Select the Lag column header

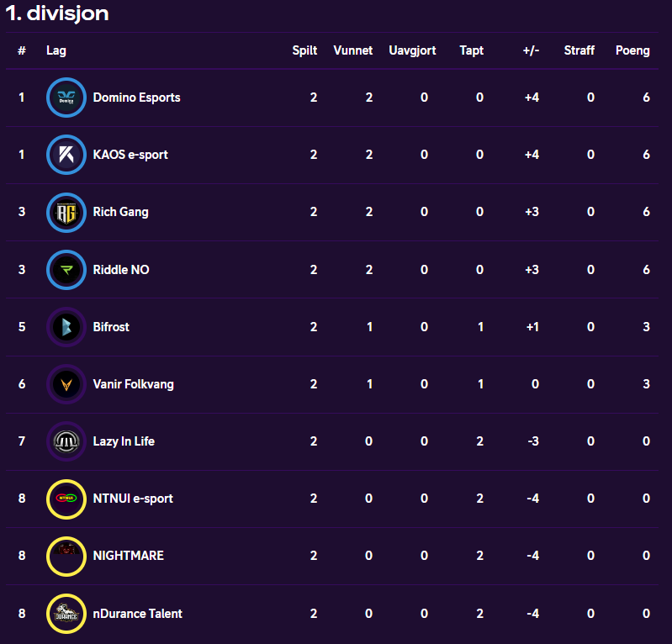56,50
